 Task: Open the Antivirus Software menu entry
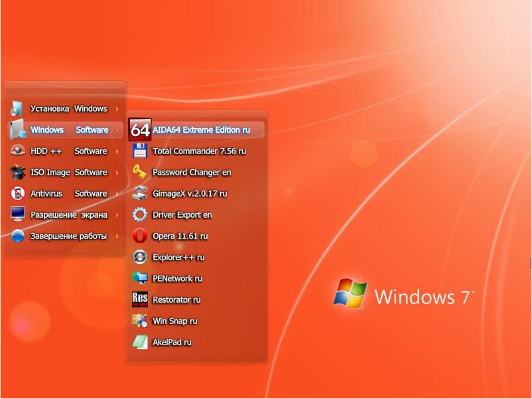(65, 193)
